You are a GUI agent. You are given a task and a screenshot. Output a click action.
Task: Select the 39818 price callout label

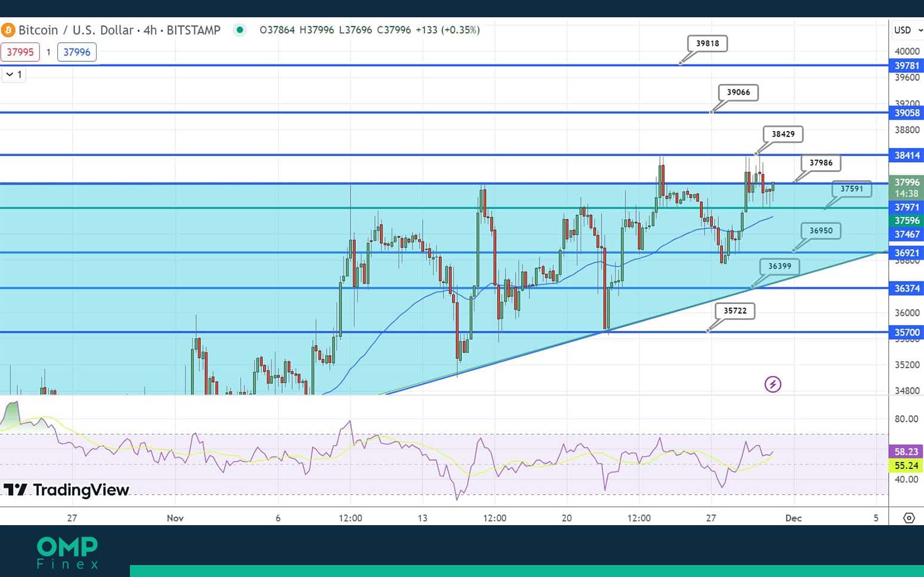coord(708,43)
